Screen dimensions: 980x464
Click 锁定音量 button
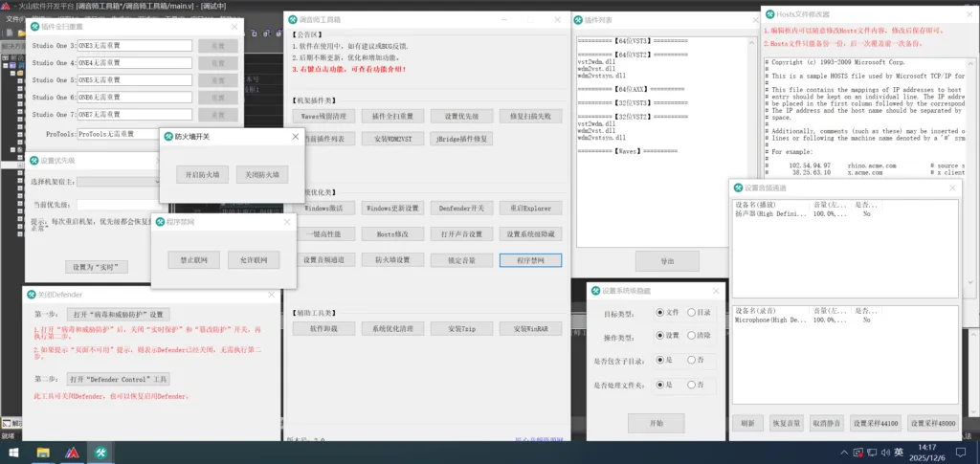click(x=461, y=260)
